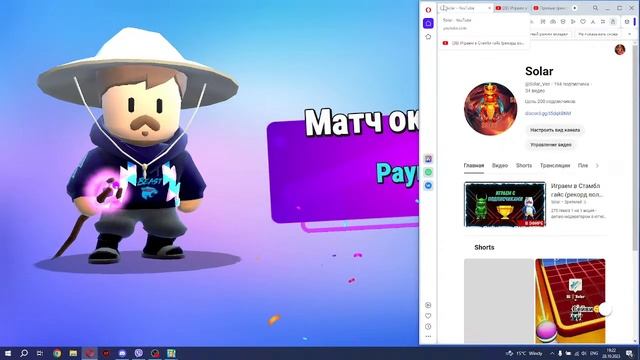Click the new tab plus button
640x360 pixels.
pyautogui.click(x=575, y=8)
